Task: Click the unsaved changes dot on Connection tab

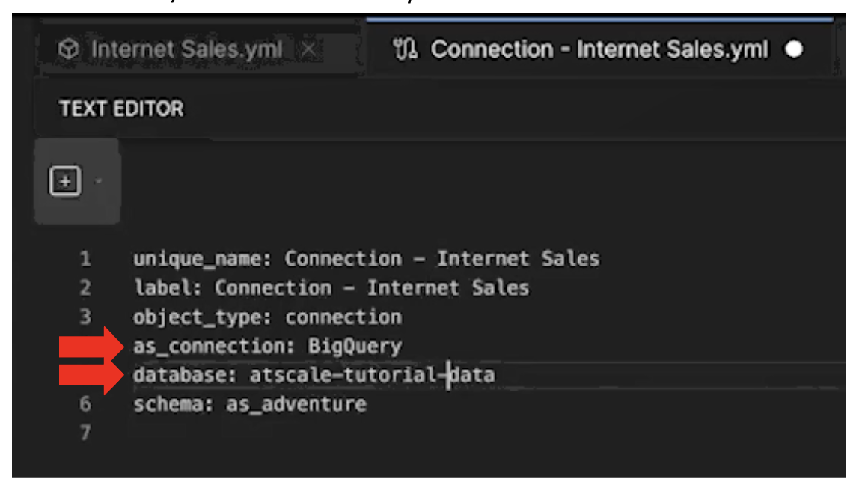Action: [795, 49]
